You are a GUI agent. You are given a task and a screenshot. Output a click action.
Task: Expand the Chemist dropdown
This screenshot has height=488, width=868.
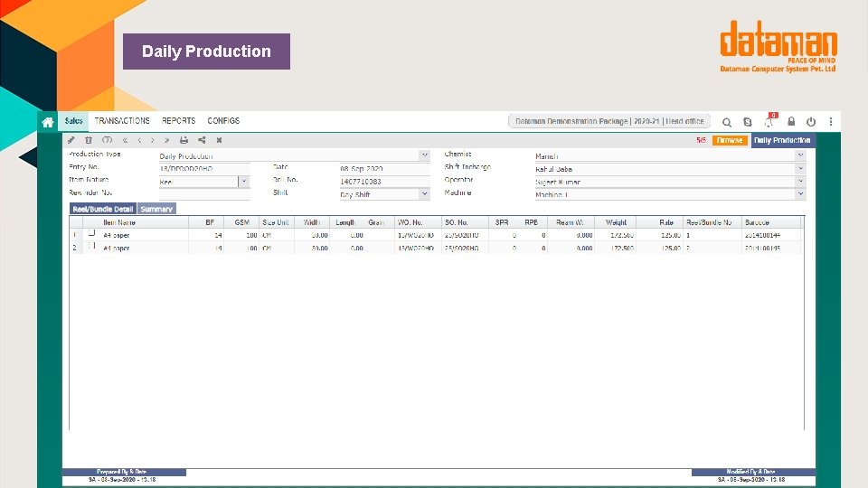pos(800,155)
